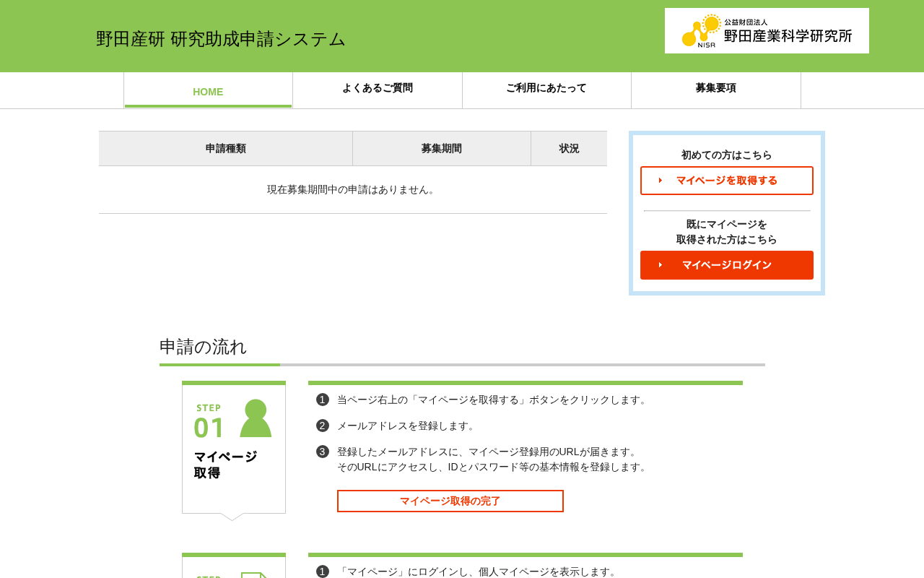Click the site title 野田産研 研究助成申請システム
This screenshot has width=924, height=578.
point(221,39)
